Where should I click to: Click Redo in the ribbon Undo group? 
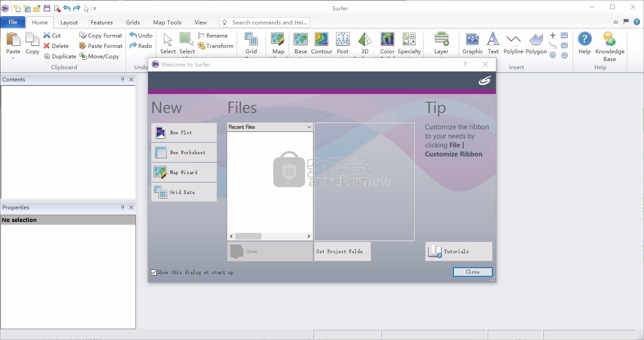[x=141, y=46]
